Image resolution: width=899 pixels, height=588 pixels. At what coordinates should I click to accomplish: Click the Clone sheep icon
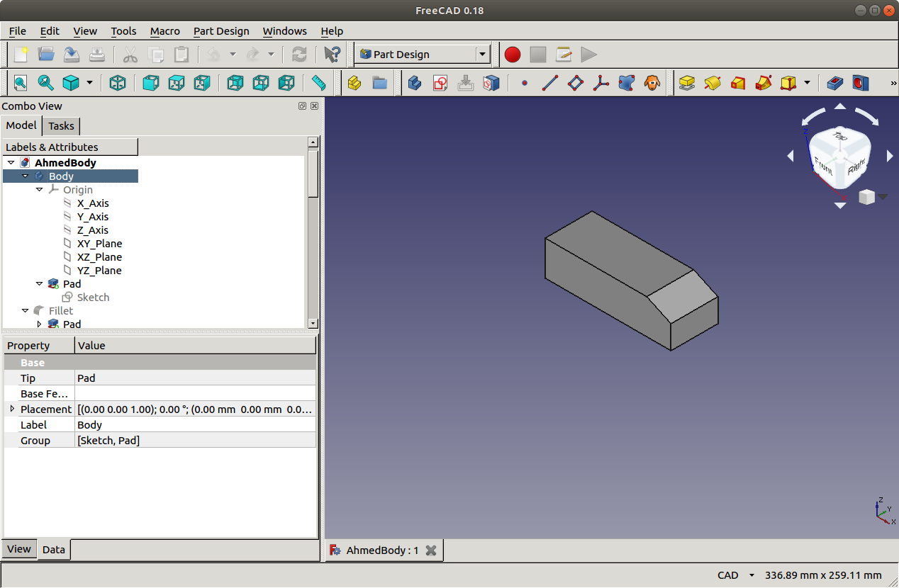(652, 83)
